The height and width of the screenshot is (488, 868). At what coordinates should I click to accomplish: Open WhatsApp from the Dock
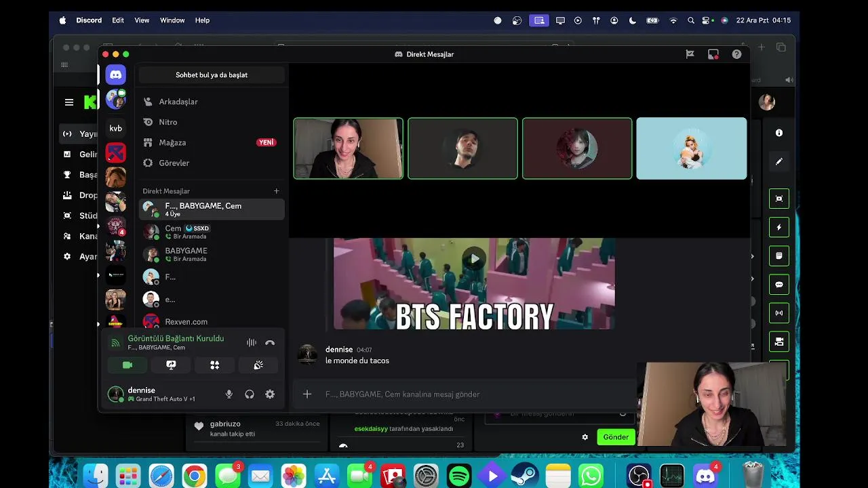point(591,476)
